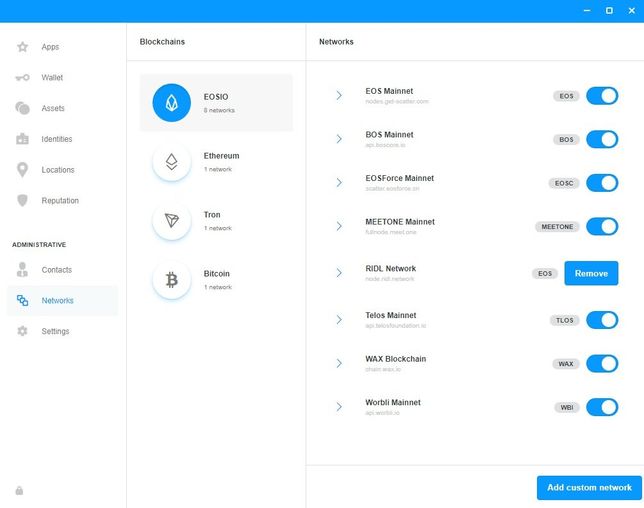Expand the Worbli Mainnet chevron
This screenshot has width=644, height=508.
[339, 407]
